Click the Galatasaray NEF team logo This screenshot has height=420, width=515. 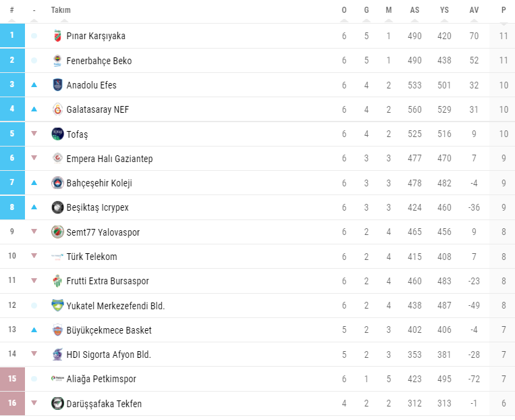(57, 109)
